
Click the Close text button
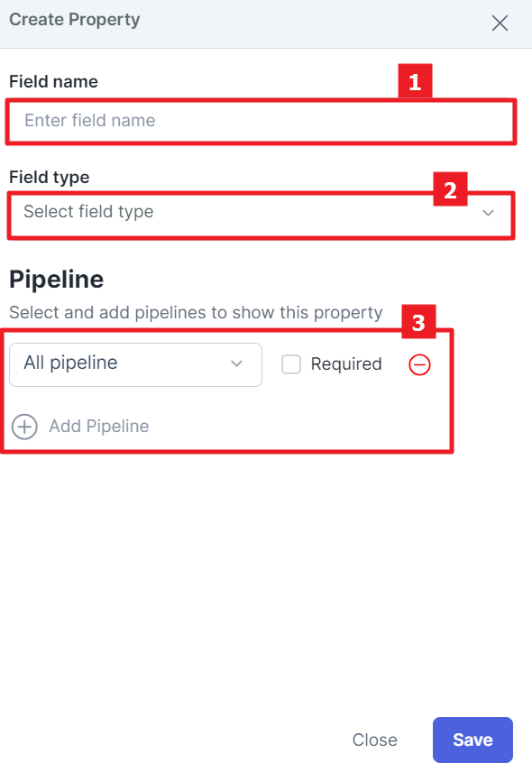point(374,740)
